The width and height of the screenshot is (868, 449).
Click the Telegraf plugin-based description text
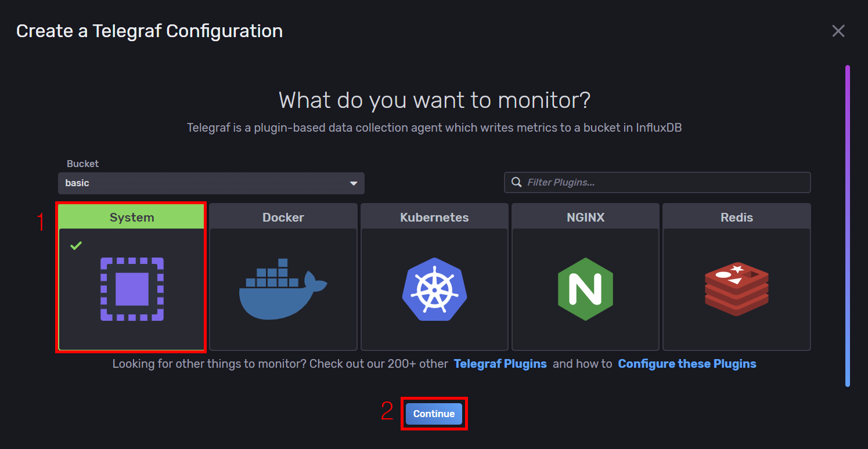point(434,128)
